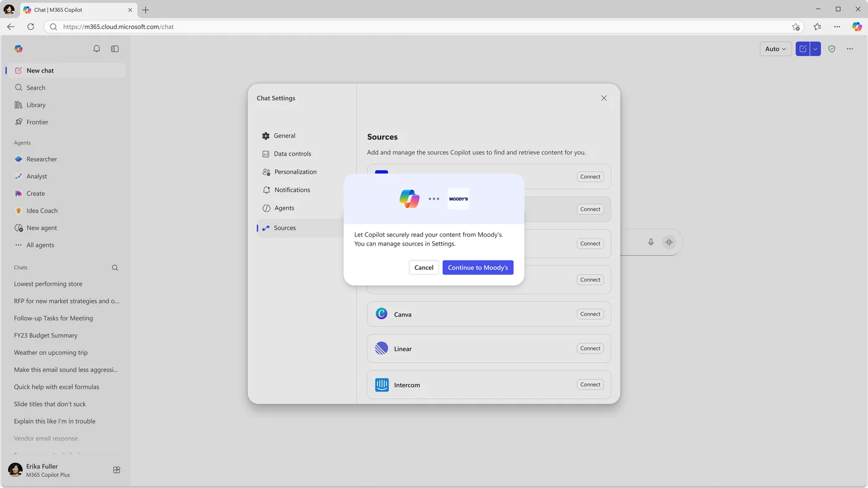Image resolution: width=868 pixels, height=488 pixels.
Task: Click Copilot logo in sidebar header
Action: pos(19,49)
